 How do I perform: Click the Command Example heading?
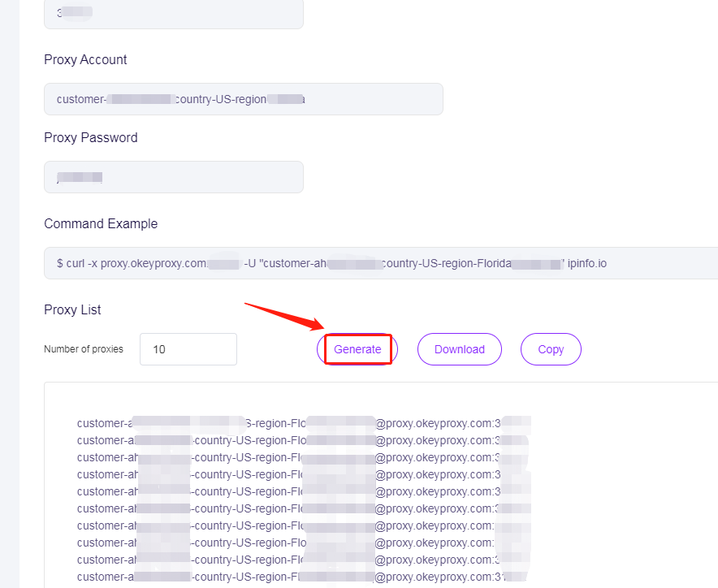coord(101,223)
